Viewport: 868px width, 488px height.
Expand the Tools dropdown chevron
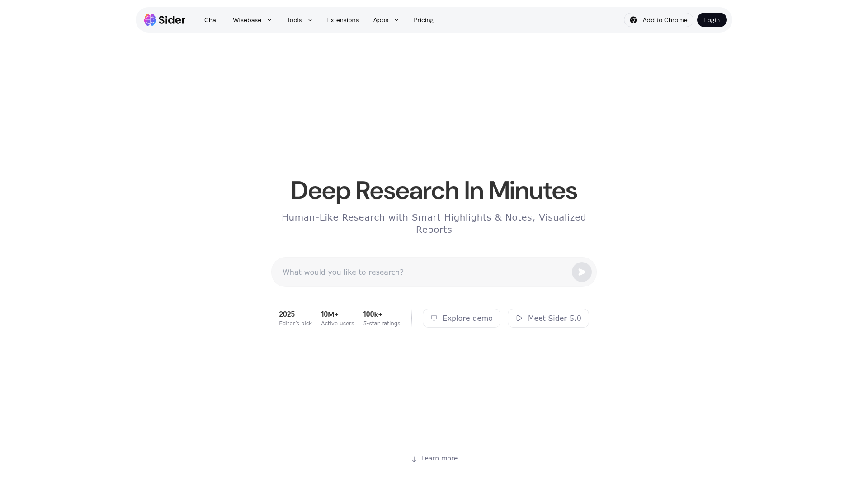point(310,20)
